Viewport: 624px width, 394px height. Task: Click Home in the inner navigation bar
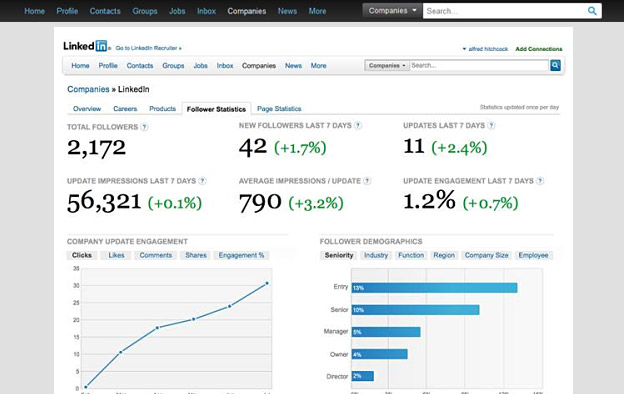click(x=80, y=66)
